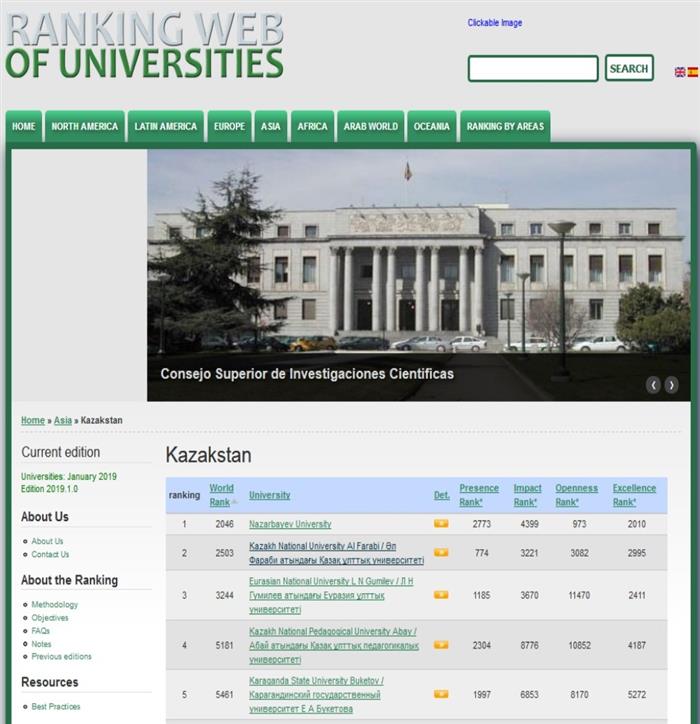
Task: Sort table by World Rank column
Action: 222,495
